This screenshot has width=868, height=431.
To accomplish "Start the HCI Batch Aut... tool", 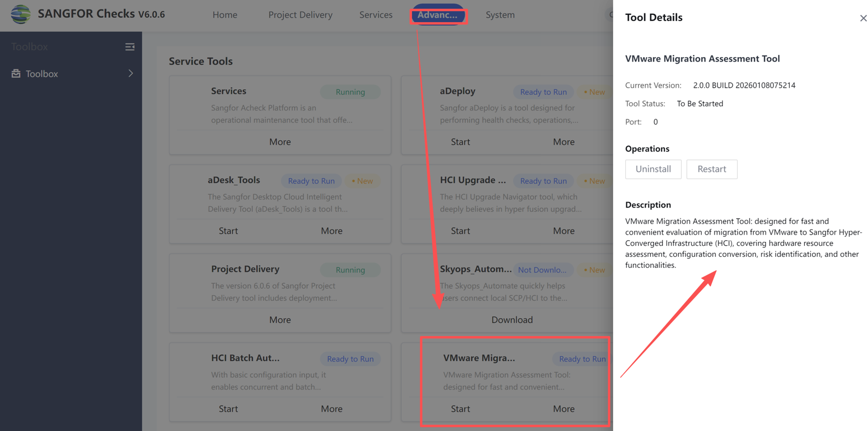I will pos(228,409).
